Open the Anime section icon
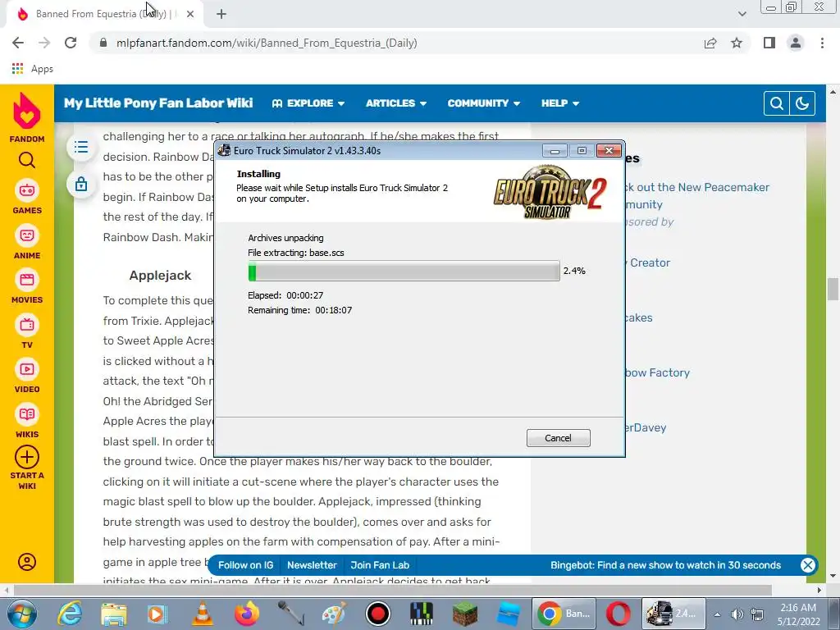Image resolution: width=840 pixels, height=630 pixels. pos(27,235)
